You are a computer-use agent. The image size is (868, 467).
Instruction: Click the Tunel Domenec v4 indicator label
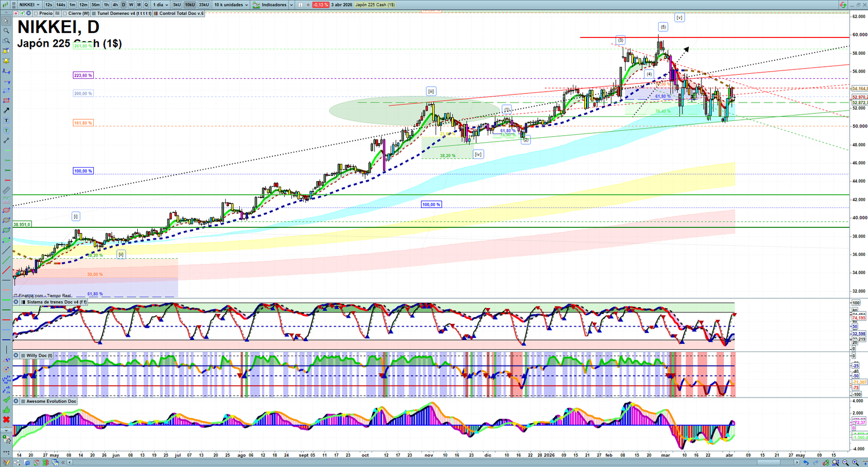point(124,14)
